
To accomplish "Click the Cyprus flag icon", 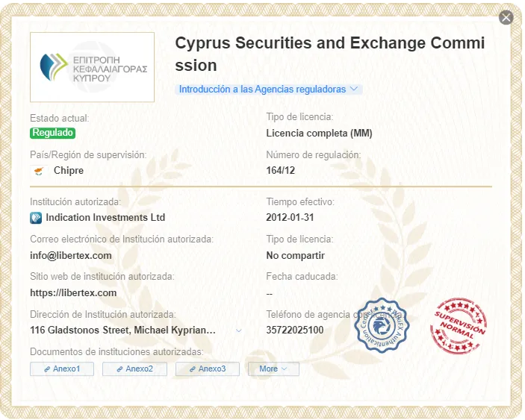I will click(x=39, y=171).
